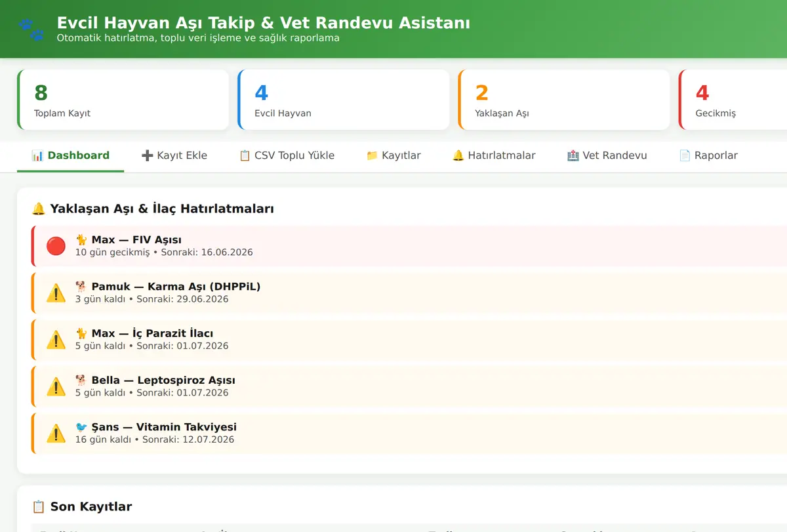Click the bell icon in the Yaklaşan Aşı heading
Image resolution: width=787 pixels, height=532 pixels.
(x=39, y=209)
